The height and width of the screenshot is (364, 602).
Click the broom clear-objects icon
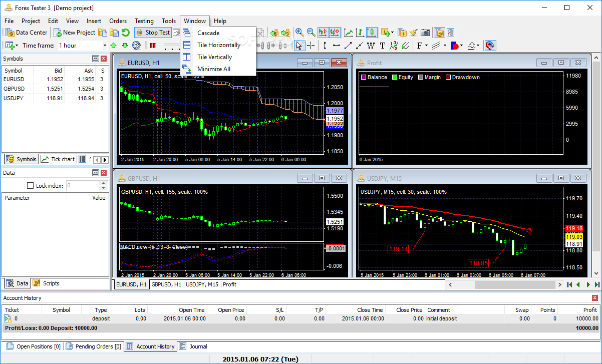(x=414, y=33)
